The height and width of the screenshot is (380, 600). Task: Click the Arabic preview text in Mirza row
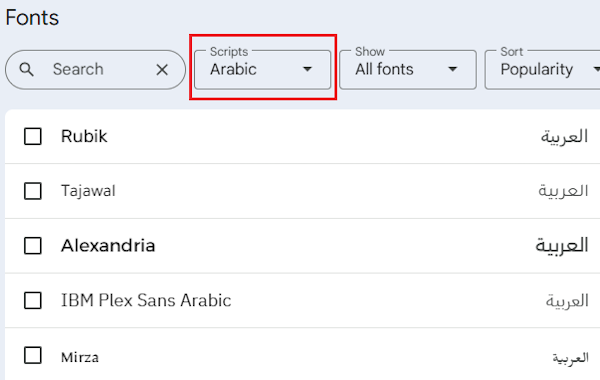click(x=571, y=358)
